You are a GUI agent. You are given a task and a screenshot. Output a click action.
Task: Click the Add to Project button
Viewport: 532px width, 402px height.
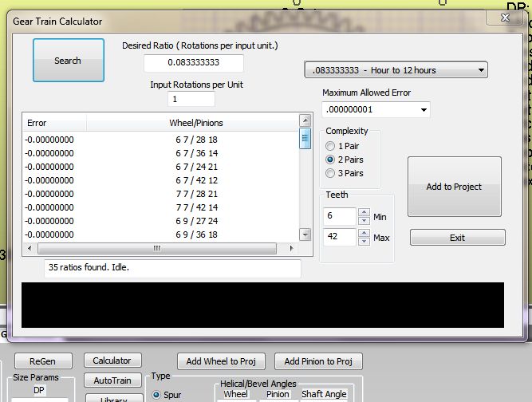click(454, 187)
